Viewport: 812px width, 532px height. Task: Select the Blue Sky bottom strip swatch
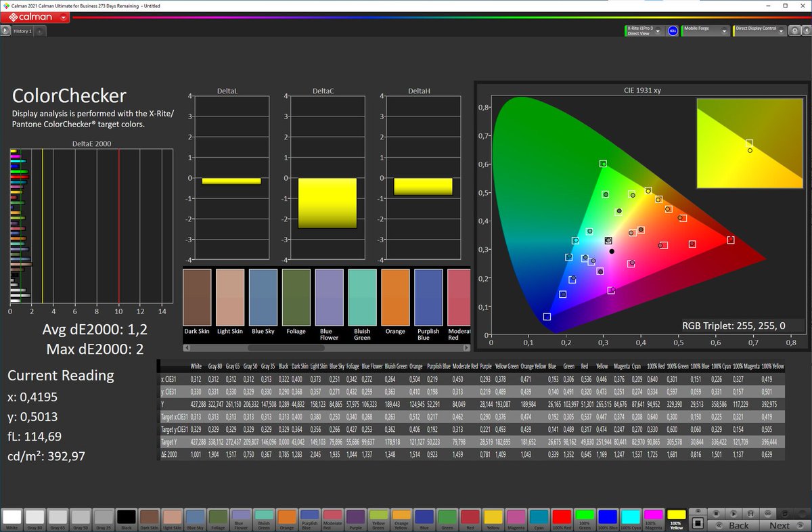[195, 519]
